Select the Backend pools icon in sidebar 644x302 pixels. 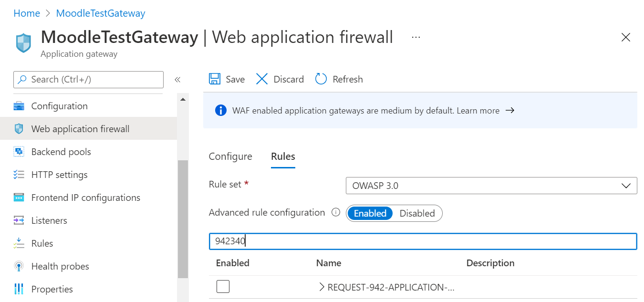pos(20,151)
